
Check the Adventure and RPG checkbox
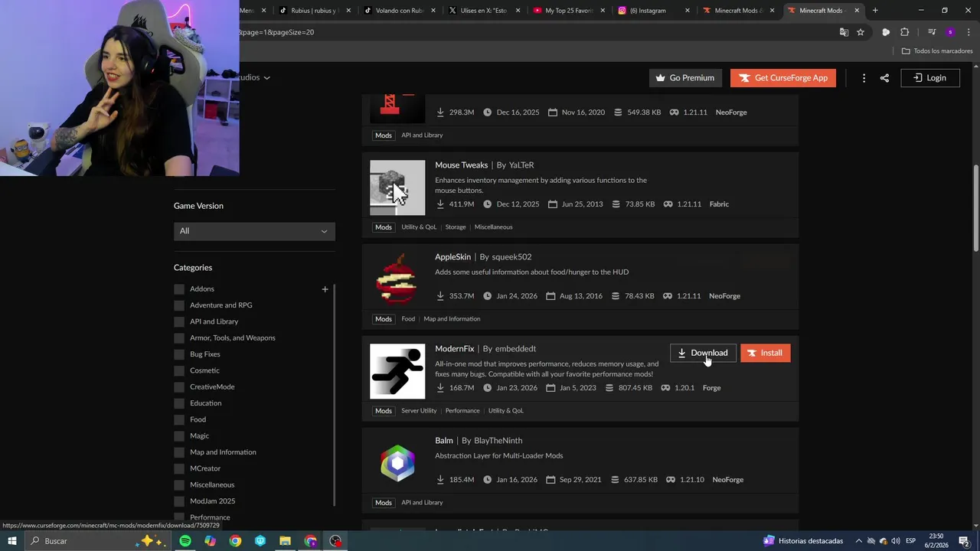[x=179, y=305]
